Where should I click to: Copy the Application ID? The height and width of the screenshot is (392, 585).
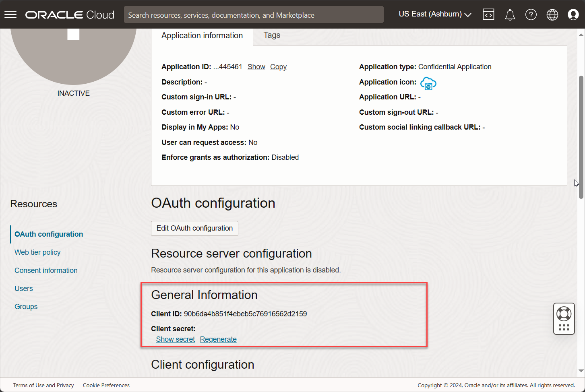(278, 67)
